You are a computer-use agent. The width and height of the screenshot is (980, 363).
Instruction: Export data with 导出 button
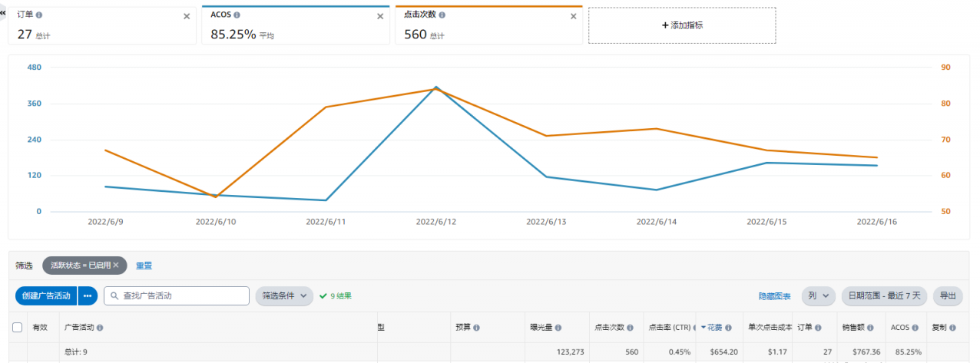[x=947, y=295]
